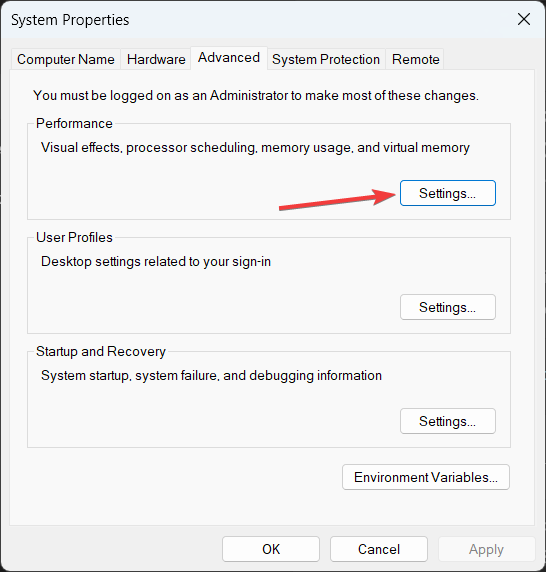
Task: Click the User Profiles group label
Action: [x=74, y=237]
